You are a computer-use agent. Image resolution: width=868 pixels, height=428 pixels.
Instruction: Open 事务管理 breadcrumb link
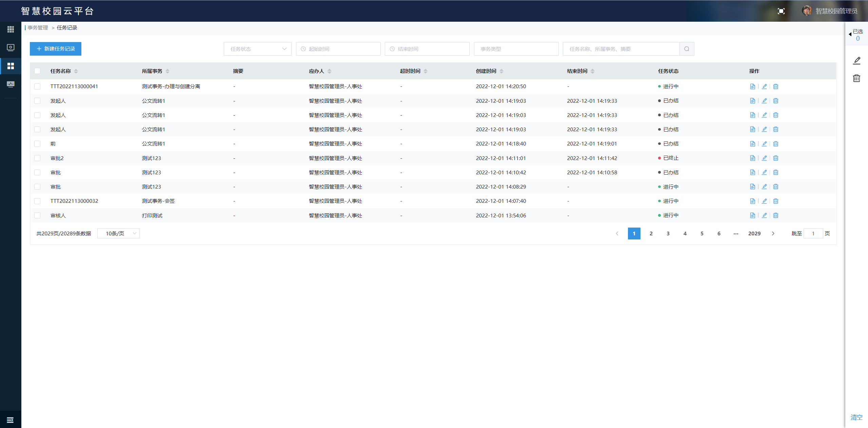[x=38, y=28]
